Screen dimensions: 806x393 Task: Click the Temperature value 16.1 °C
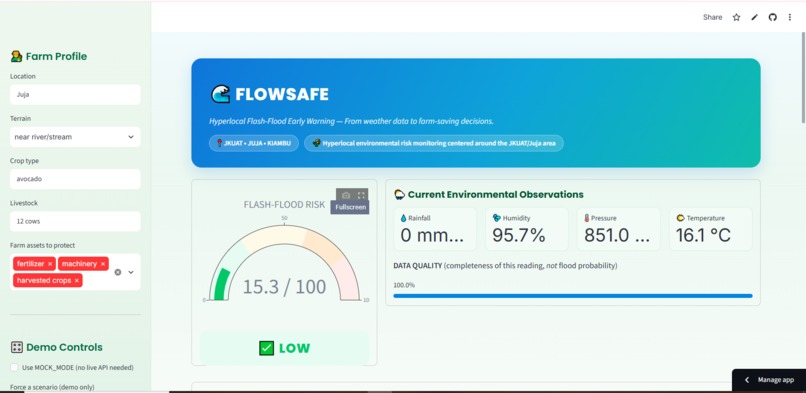coord(703,235)
